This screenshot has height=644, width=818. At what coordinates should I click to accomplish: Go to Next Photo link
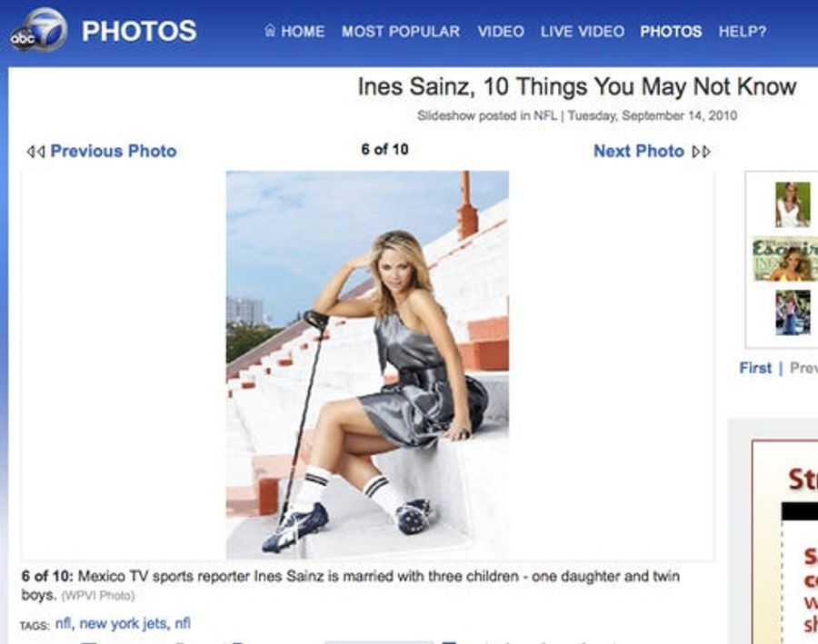639,151
